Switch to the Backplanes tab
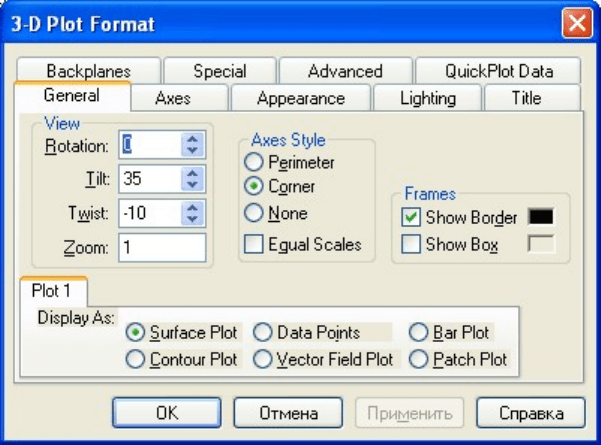 [x=88, y=71]
